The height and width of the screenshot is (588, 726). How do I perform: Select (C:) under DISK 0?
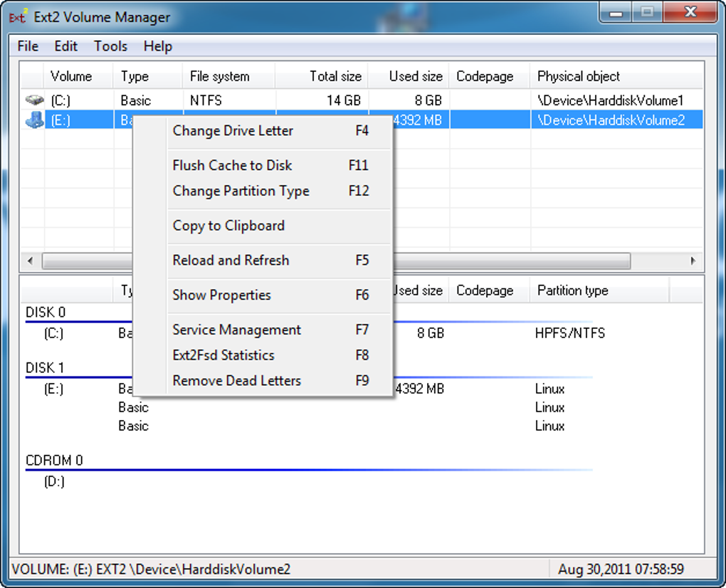[x=53, y=333]
